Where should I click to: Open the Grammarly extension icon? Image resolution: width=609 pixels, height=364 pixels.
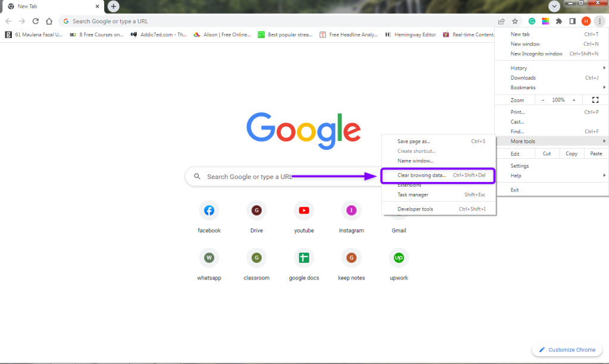[532, 21]
